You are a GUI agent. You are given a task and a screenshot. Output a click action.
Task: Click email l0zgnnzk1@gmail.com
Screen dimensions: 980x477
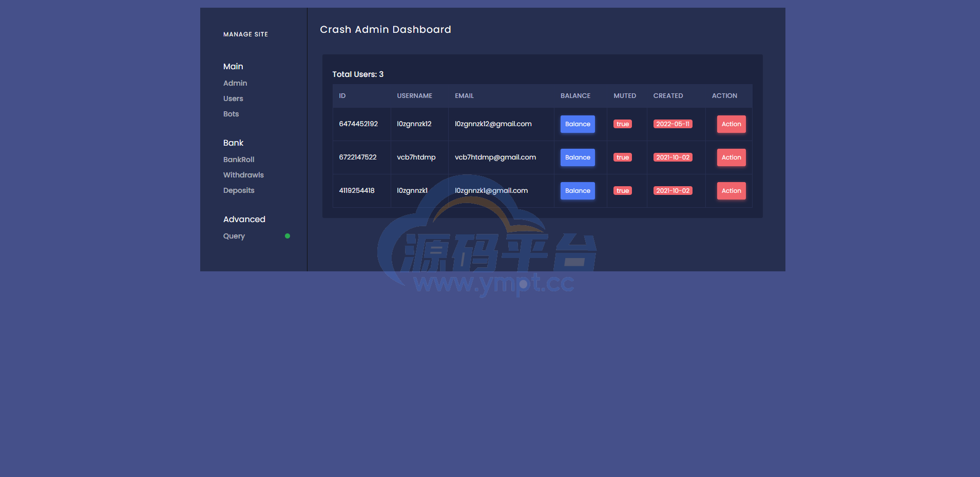tap(491, 191)
